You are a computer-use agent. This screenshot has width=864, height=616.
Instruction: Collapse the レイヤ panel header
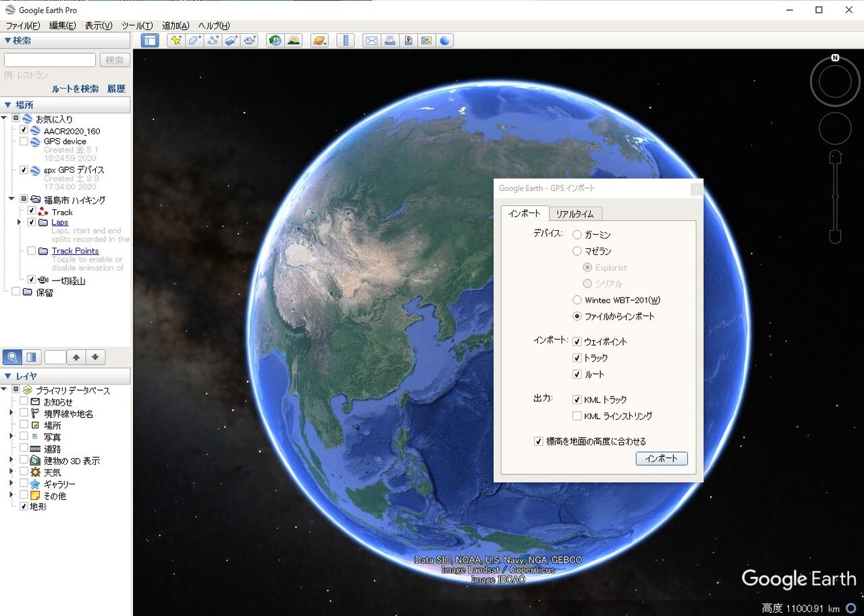pyautogui.click(x=65, y=376)
